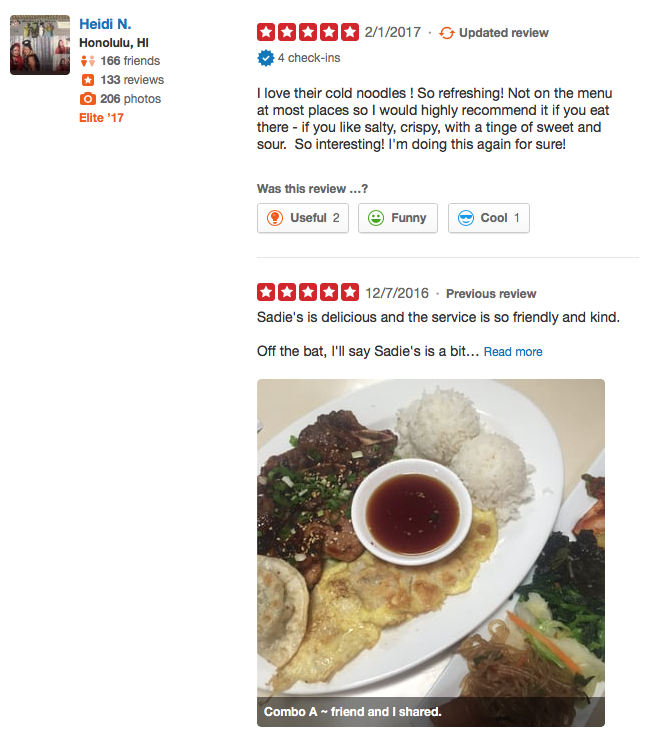Click the five-star rating dated 2/1/2017
669x756 pixels.
(x=308, y=32)
